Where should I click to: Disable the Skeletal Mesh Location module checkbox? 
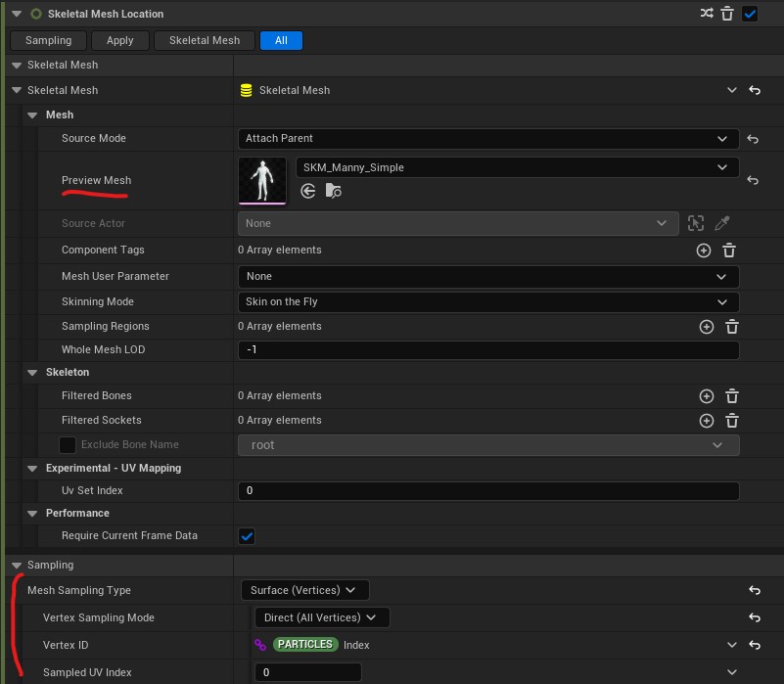750,14
